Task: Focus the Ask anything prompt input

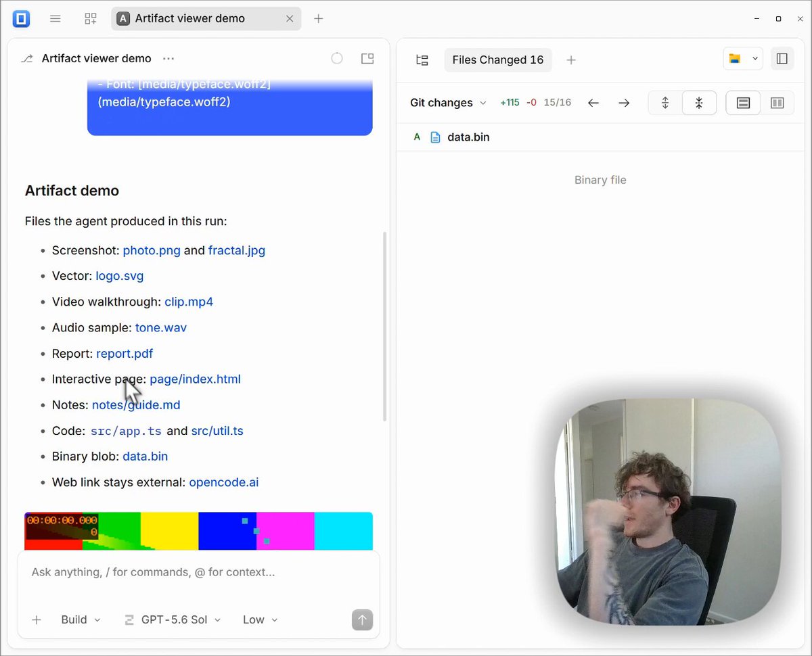Action: [199, 573]
